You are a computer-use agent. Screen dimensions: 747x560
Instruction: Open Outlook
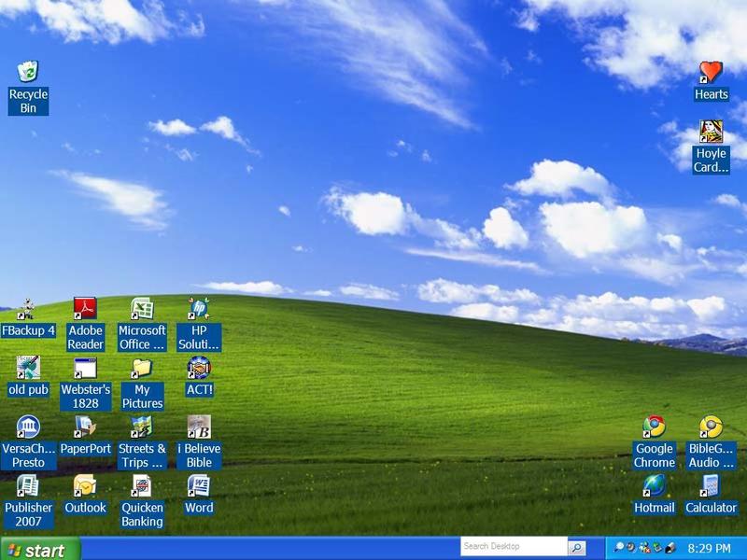coord(85,487)
